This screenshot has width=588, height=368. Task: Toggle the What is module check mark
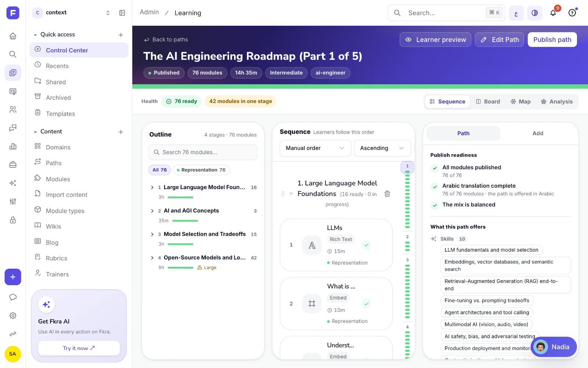(x=366, y=304)
